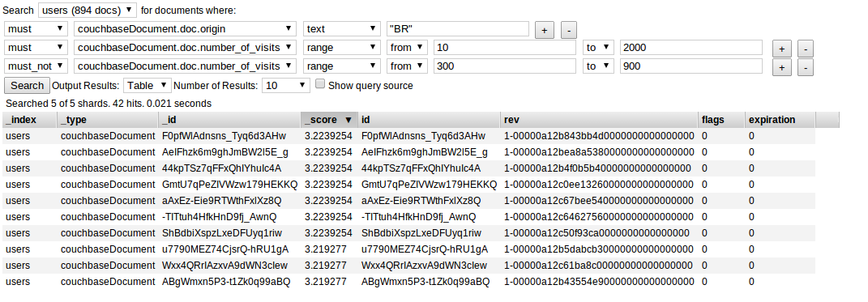Click plus button on the must_not row

tap(781, 68)
